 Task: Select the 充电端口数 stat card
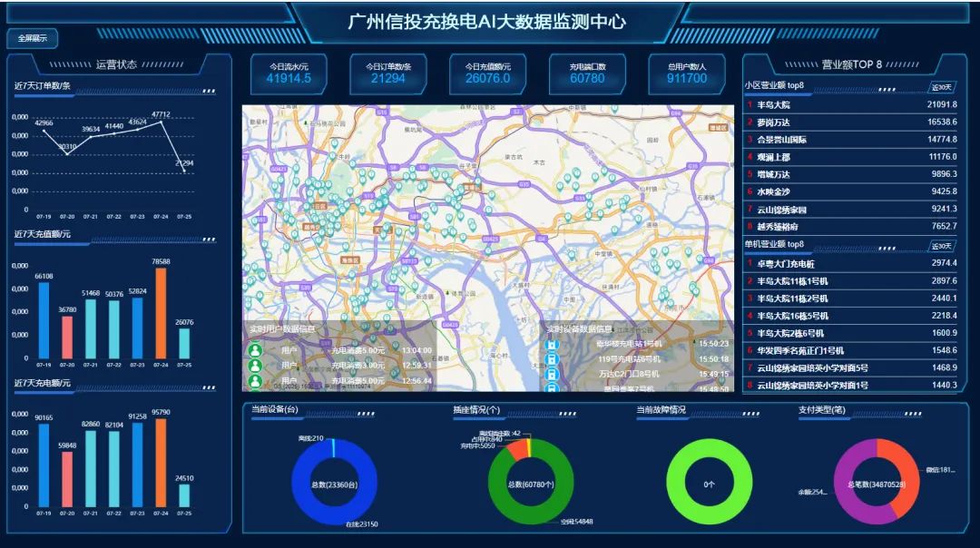click(x=587, y=73)
